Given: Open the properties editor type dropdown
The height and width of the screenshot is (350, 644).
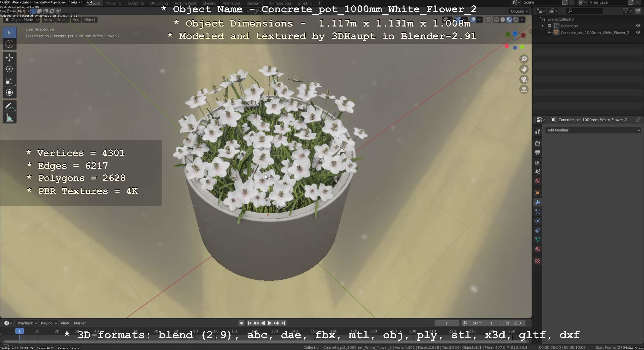Looking at the screenshot, I should [541, 120].
